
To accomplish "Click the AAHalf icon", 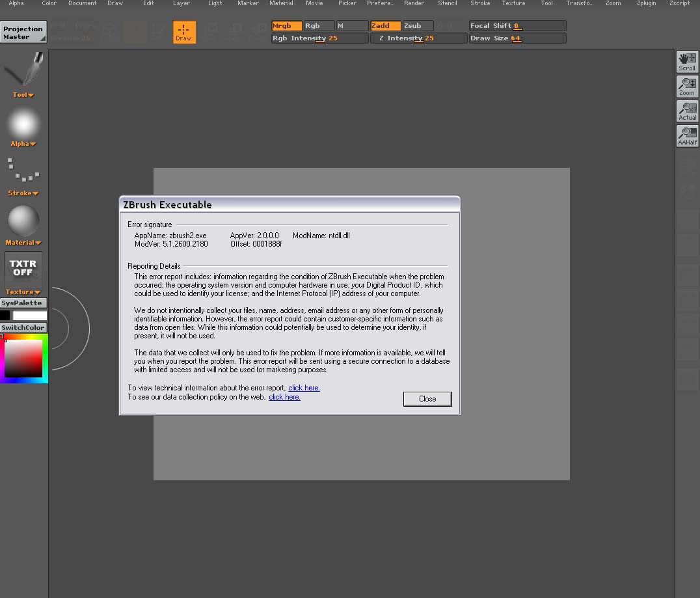I will click(687, 136).
